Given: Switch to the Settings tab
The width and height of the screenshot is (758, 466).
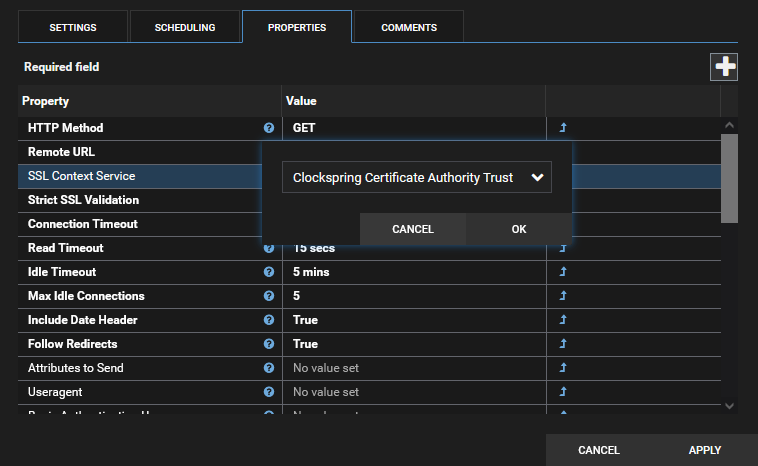Looking at the screenshot, I should pos(73,28).
